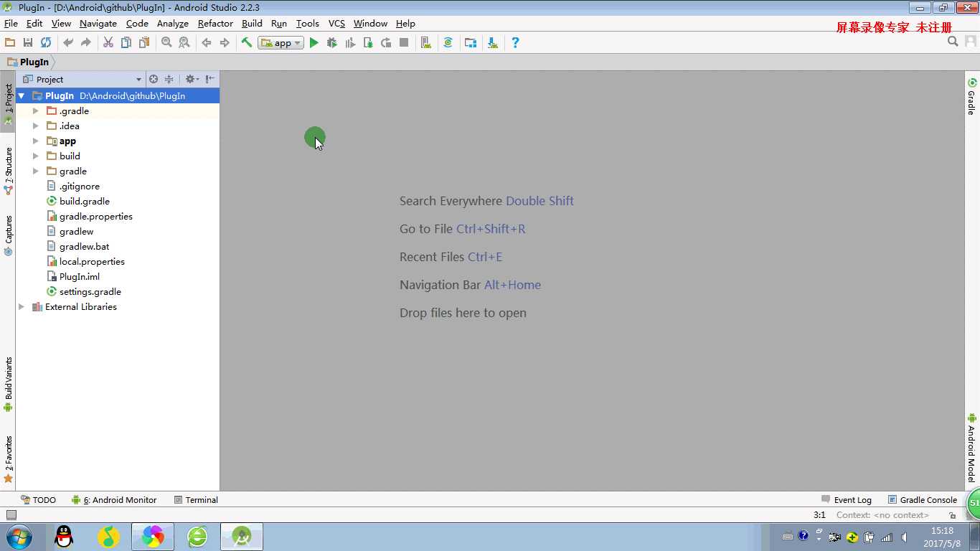Click the Cut scissors icon

tap(108, 42)
